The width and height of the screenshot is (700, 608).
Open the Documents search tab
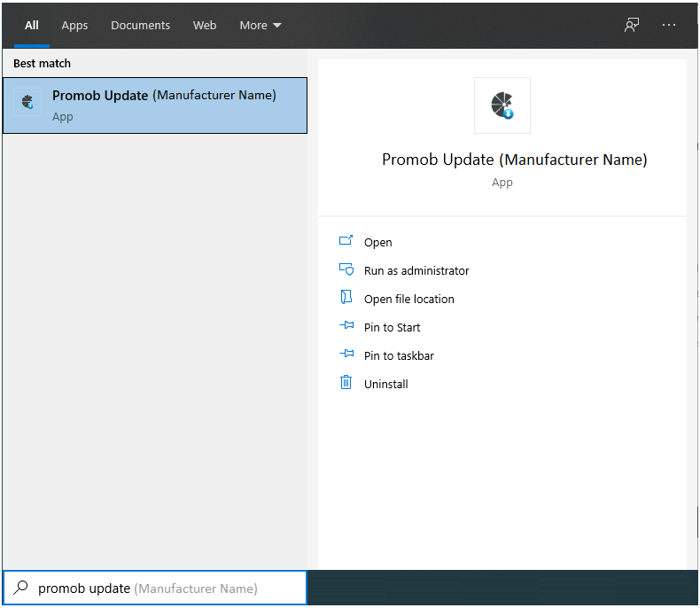140,26
